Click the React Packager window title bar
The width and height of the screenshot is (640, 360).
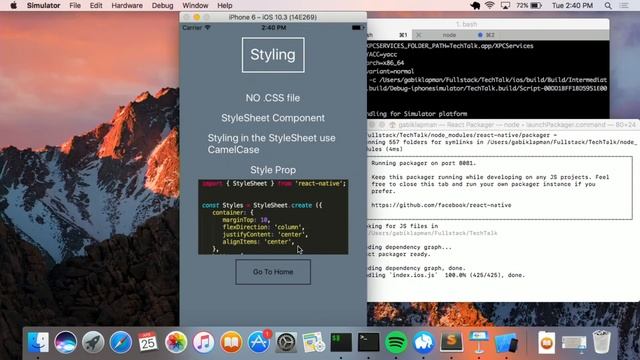[x=503, y=124]
